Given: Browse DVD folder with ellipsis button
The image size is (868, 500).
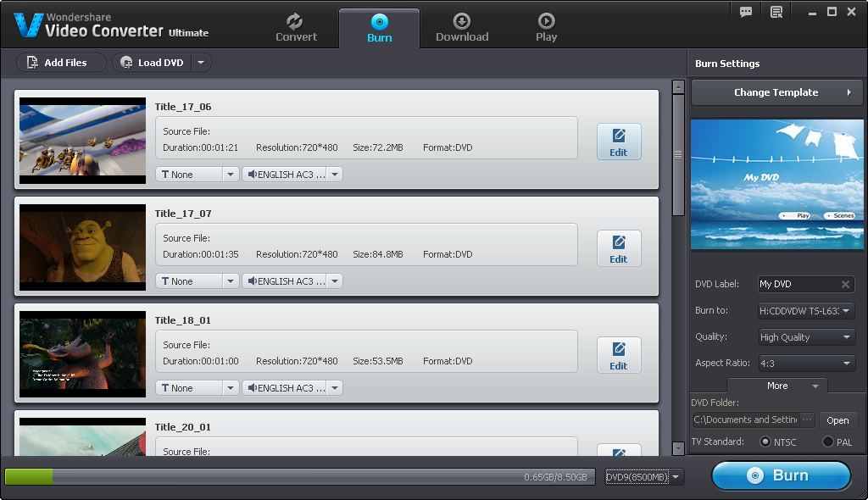Looking at the screenshot, I should pyautogui.click(x=807, y=419).
